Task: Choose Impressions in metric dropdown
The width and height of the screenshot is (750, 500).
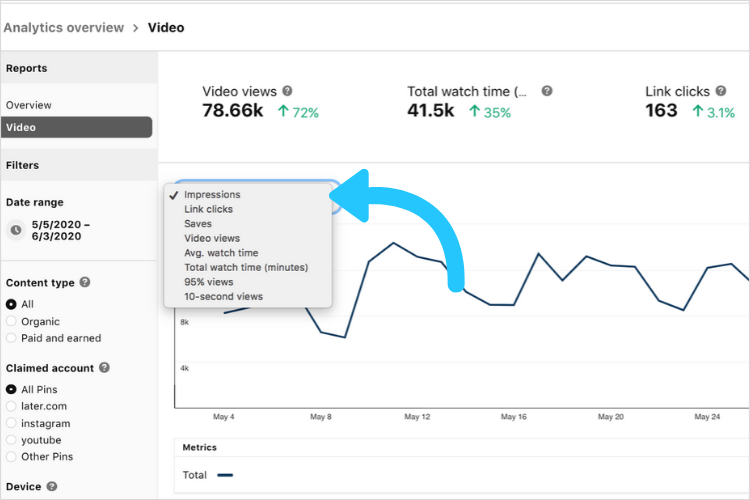Action: (248, 194)
